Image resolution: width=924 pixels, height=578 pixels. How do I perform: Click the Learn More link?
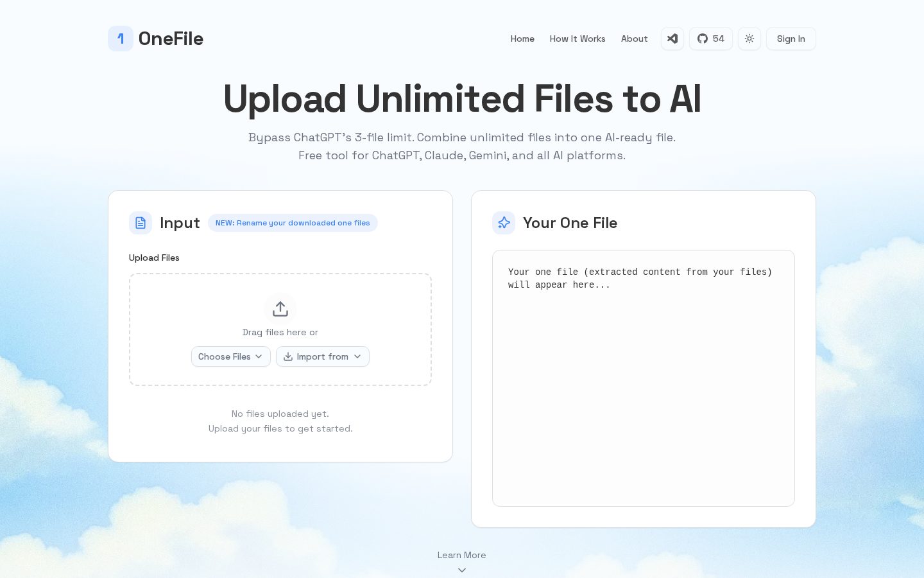tap(462, 555)
